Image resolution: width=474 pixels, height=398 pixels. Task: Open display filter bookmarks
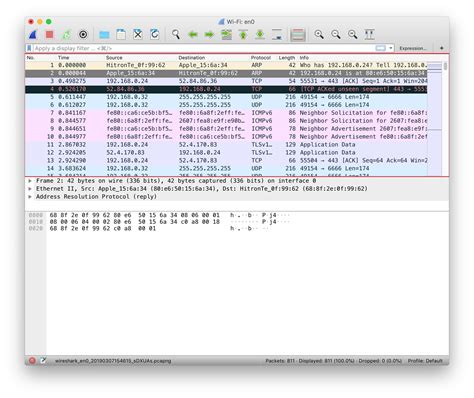click(x=29, y=48)
